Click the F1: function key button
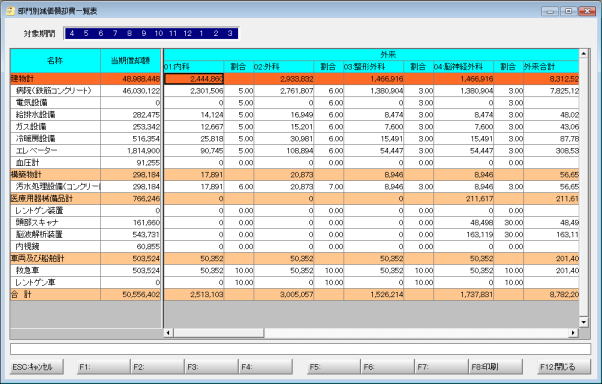The image size is (602, 384). (x=104, y=367)
